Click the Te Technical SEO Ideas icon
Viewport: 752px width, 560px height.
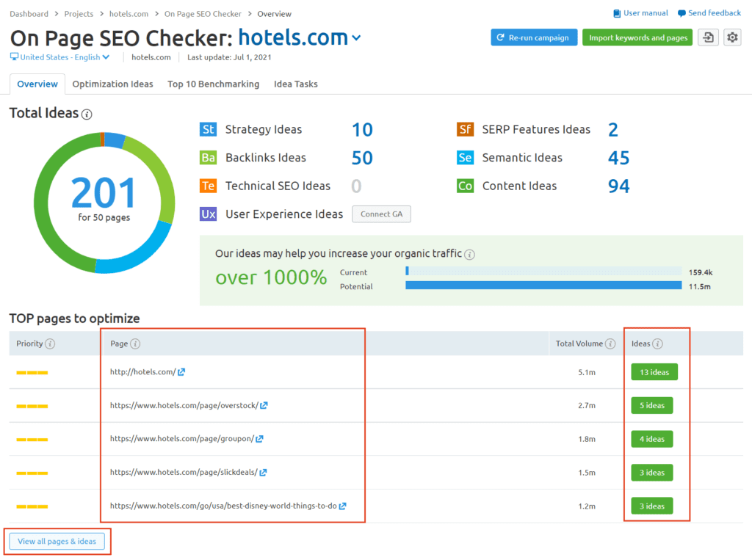(208, 186)
